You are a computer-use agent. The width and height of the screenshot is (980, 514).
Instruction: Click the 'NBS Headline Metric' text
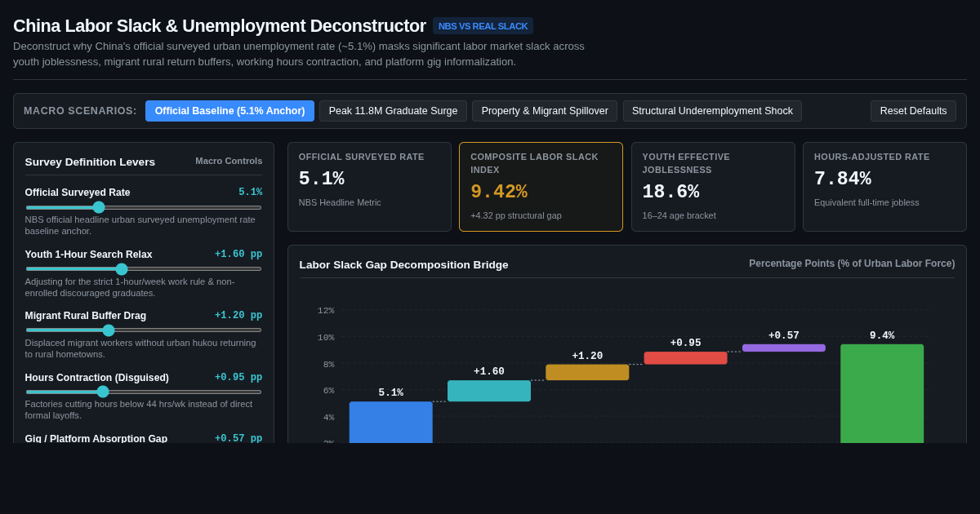coord(340,202)
